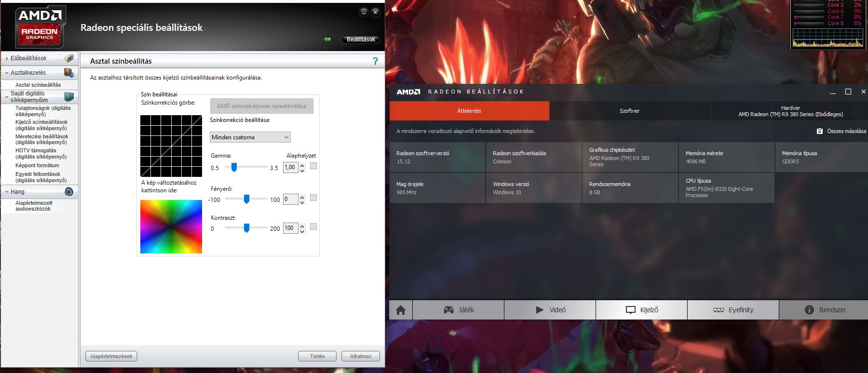Click the Törlés button
This screenshot has height=373, width=868.
tap(317, 356)
